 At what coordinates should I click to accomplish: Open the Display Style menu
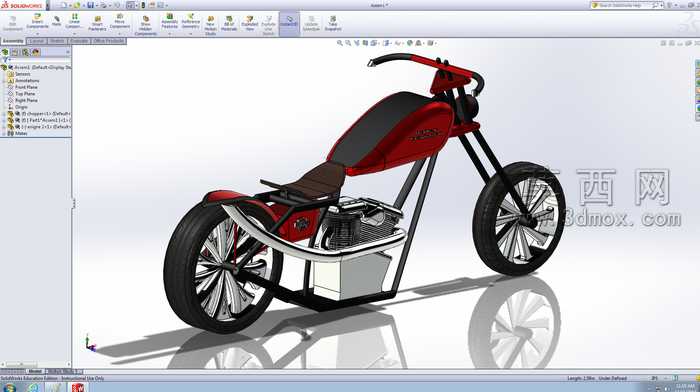point(387,43)
